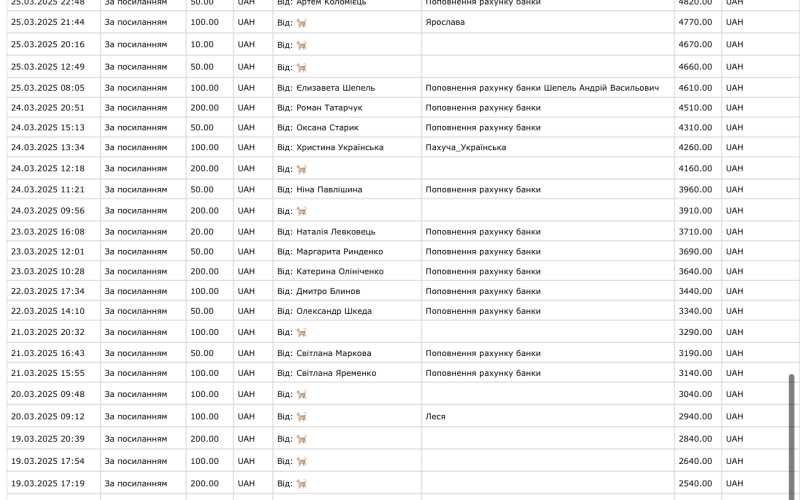Click cat emoji in 19.03.2025 17:19 row

(302, 484)
